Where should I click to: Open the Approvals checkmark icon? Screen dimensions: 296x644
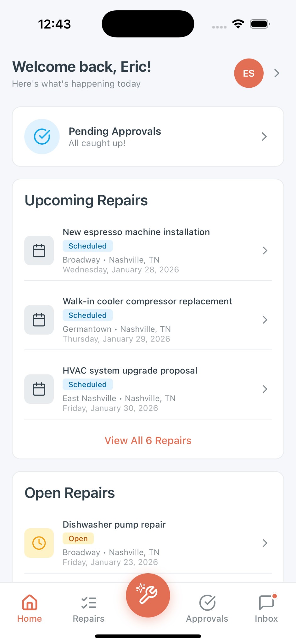click(x=207, y=603)
